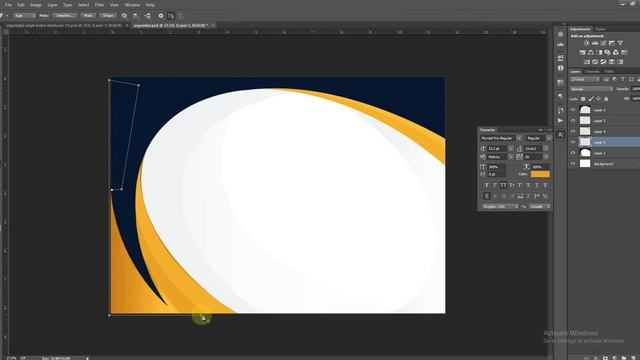The image size is (640, 360).
Task: Add a Brightness/Contrast adjustment
Action: (587, 43)
